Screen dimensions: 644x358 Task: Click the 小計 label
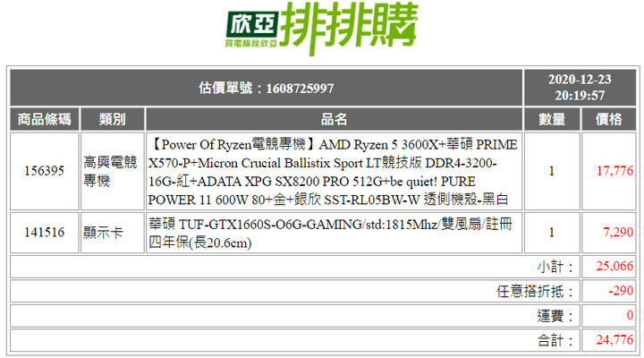coord(555,267)
